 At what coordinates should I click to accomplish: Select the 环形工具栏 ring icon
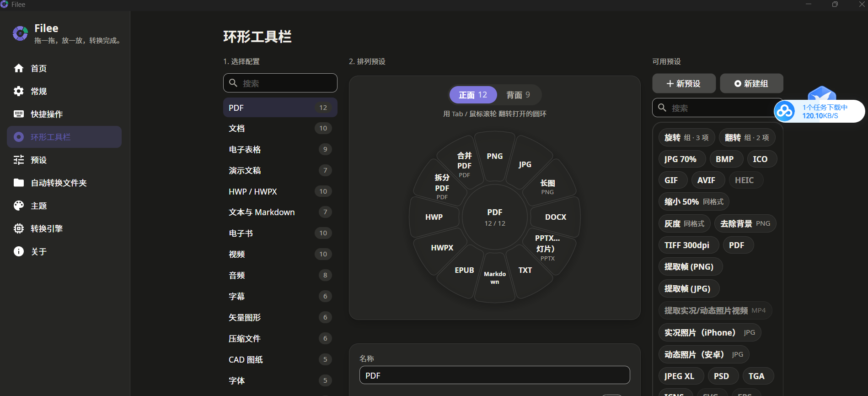(x=19, y=137)
